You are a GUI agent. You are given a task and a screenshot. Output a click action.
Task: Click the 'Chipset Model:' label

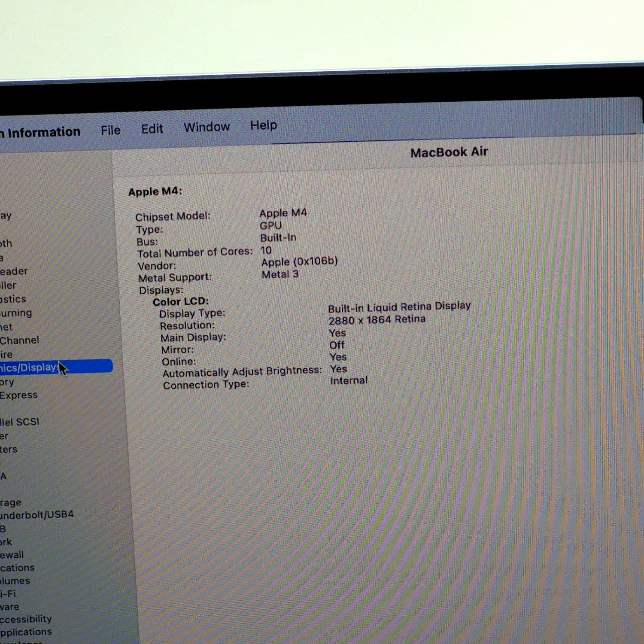click(x=173, y=216)
